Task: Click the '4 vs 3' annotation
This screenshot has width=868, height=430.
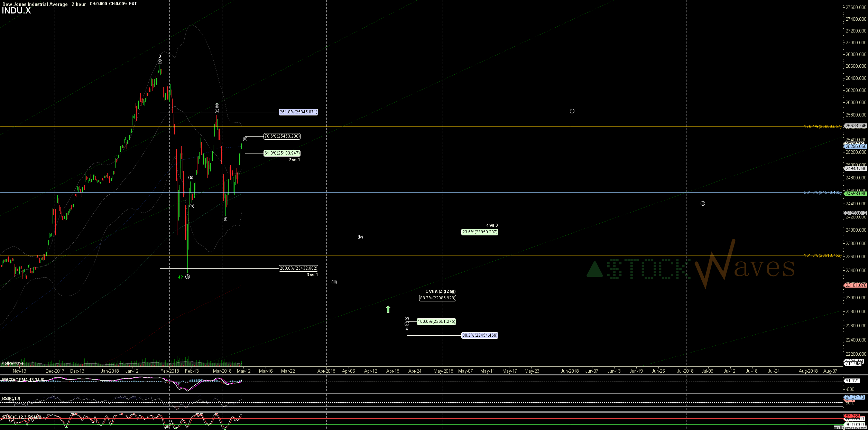Action: point(492,225)
